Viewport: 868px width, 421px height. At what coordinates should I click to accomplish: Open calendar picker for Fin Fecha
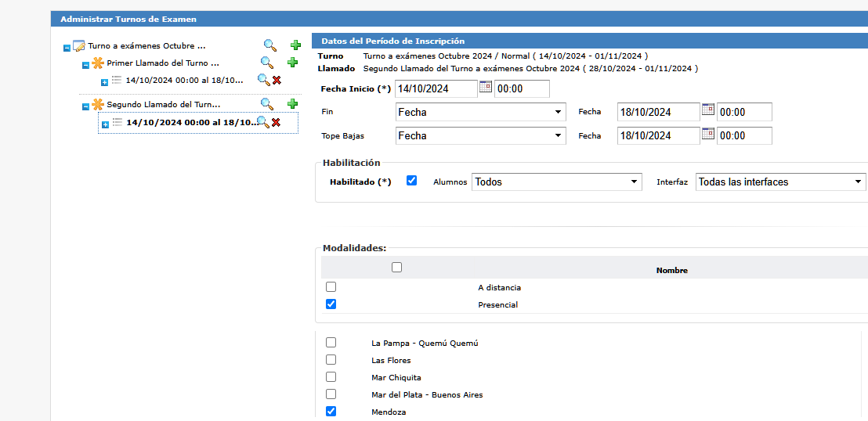click(708, 110)
